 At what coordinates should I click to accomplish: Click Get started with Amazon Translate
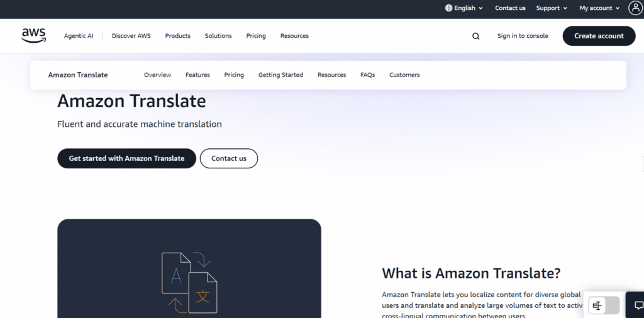[x=126, y=158]
